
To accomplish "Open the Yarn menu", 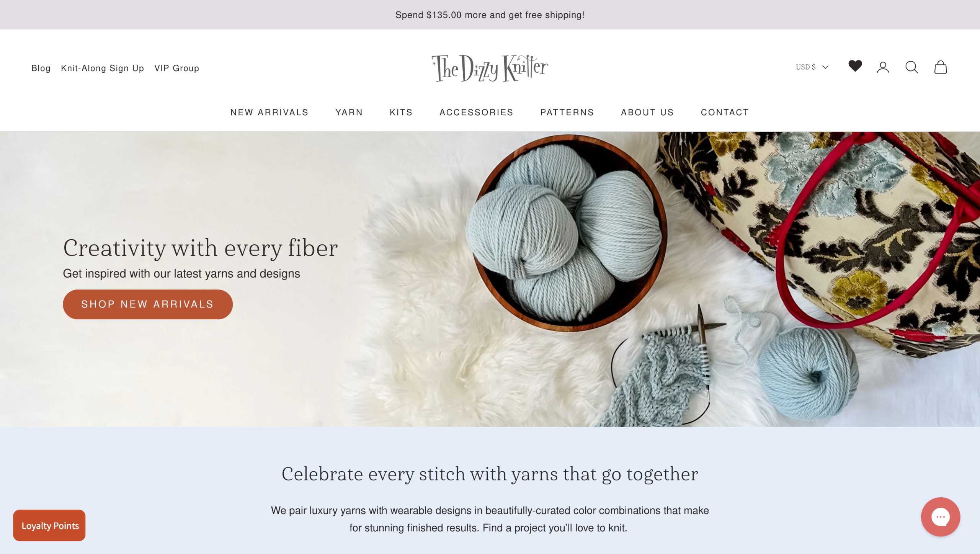I will 349,112.
